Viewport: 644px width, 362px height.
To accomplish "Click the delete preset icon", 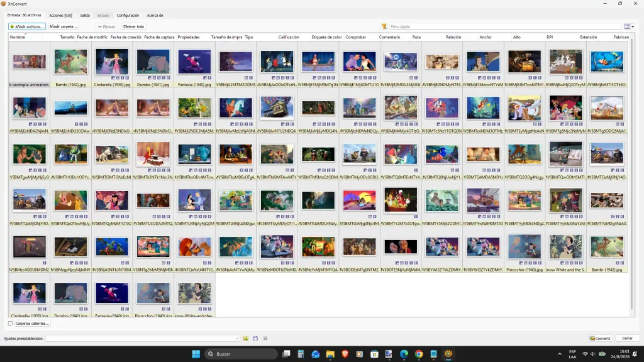I will (265, 338).
